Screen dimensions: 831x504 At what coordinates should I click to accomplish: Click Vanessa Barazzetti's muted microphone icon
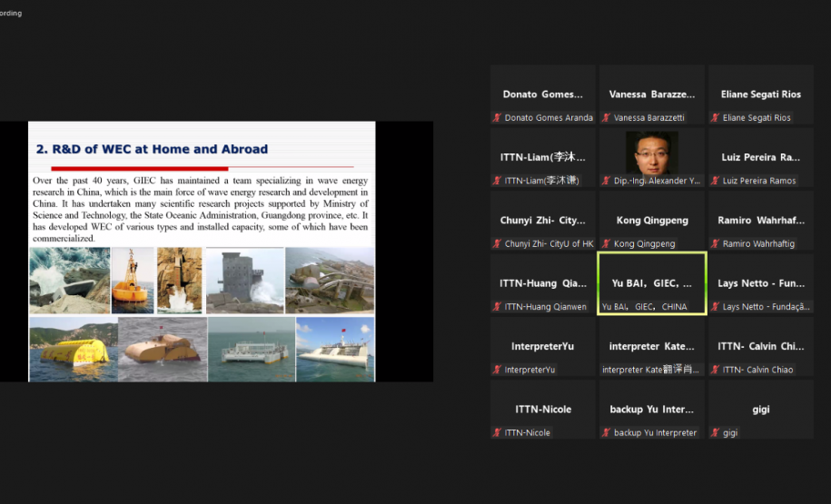point(607,118)
